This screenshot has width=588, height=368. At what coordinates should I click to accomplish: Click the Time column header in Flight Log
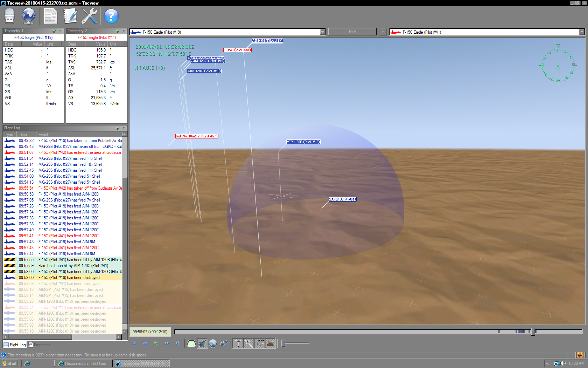(x=27, y=135)
